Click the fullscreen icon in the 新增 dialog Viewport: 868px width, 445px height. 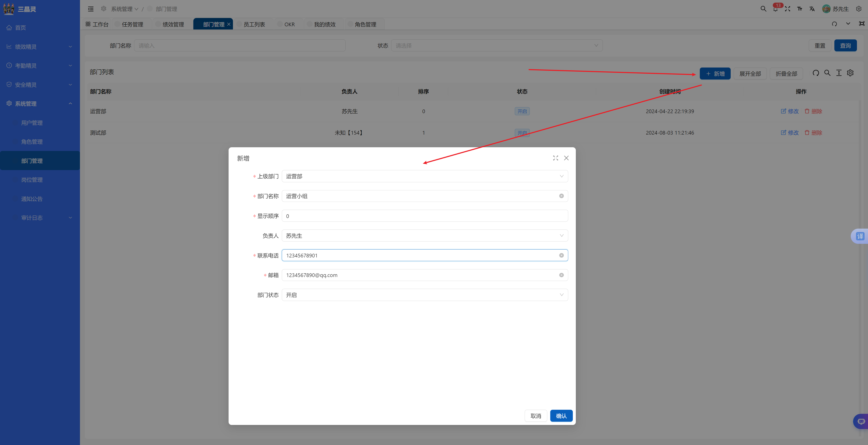[x=555, y=158]
